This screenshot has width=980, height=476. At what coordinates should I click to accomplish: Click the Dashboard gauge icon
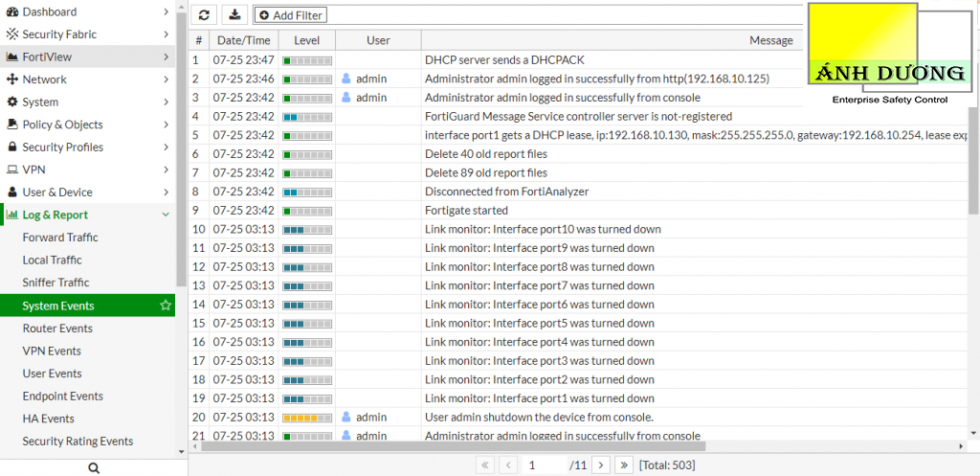coord(11,11)
